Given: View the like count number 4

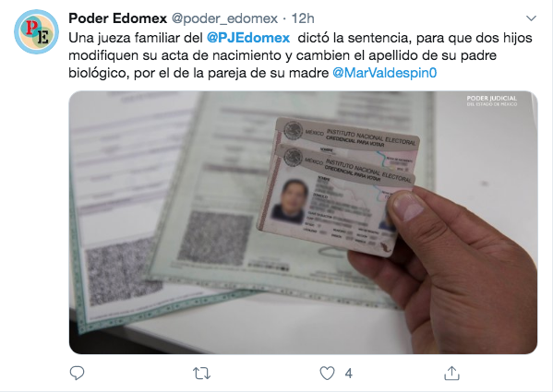Looking at the screenshot, I should pos(348,374).
